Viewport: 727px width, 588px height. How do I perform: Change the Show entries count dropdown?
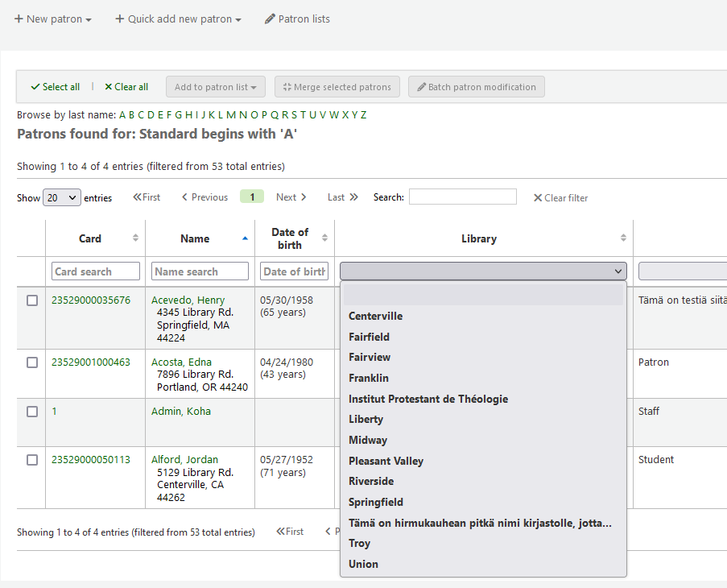[x=62, y=198]
